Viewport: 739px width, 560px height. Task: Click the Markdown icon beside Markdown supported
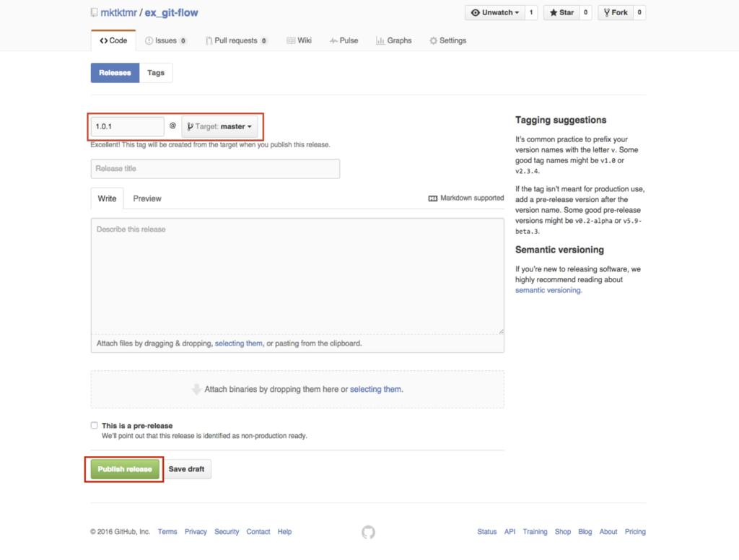pyautogui.click(x=433, y=198)
